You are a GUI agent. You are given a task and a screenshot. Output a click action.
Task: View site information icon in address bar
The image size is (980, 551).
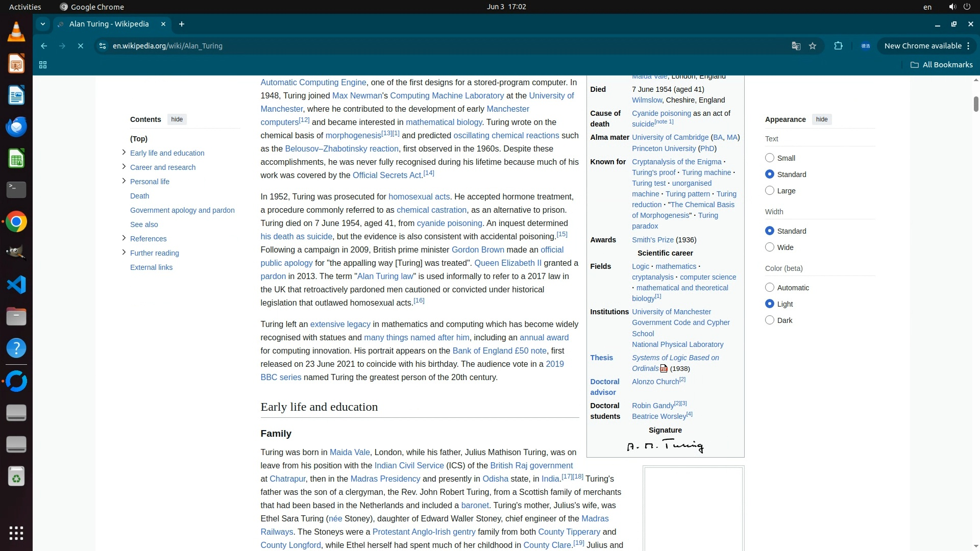(x=103, y=46)
